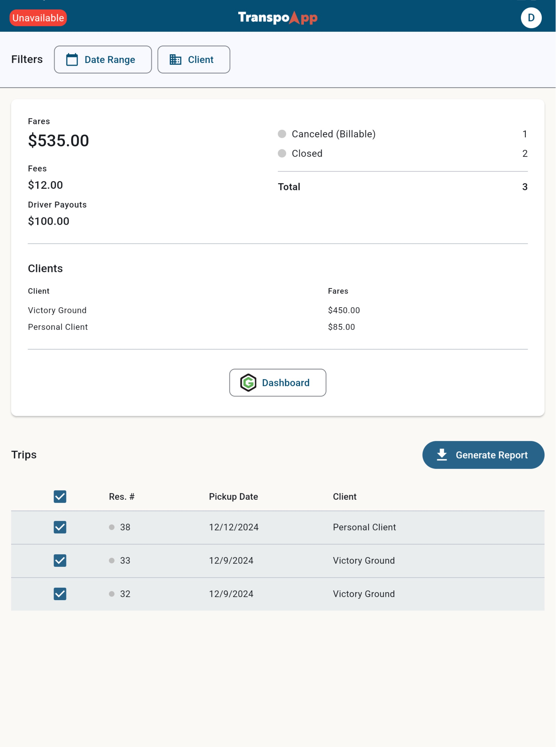This screenshot has height=747, width=560.
Task: Click Personal Client in the Clients summary
Action: point(58,327)
